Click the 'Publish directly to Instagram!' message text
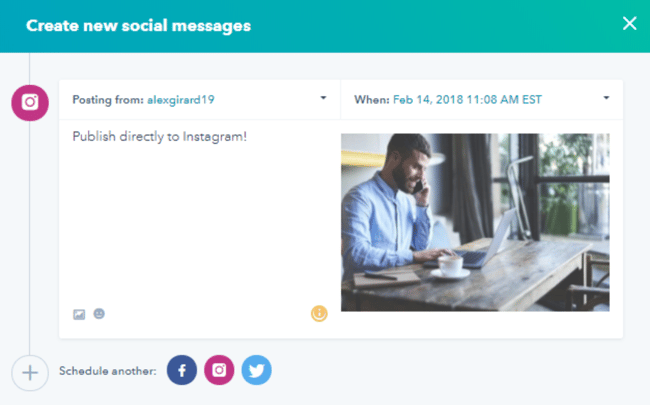This screenshot has width=650, height=405. pos(159,136)
